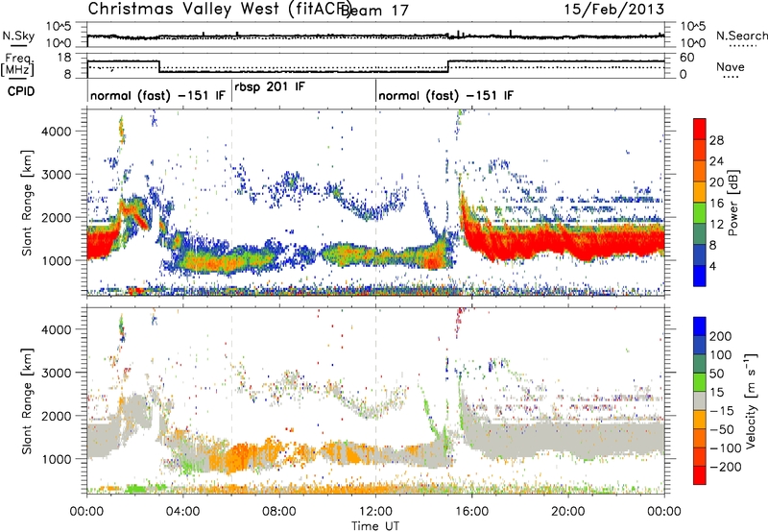Pick the light green 12–16 dB Power segment

coord(700,213)
